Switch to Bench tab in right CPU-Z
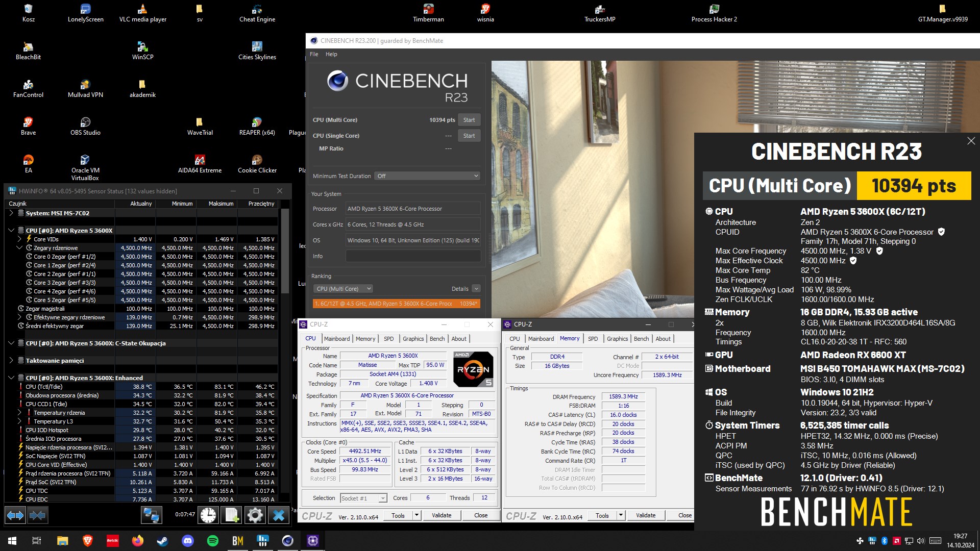Screen dimensions: 980x551 [641, 339]
